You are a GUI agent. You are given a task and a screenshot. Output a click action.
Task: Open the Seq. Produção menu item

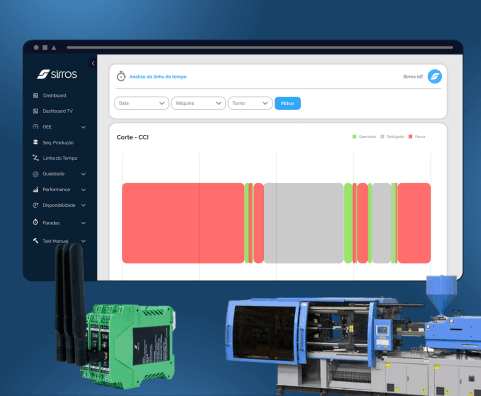tap(58, 143)
